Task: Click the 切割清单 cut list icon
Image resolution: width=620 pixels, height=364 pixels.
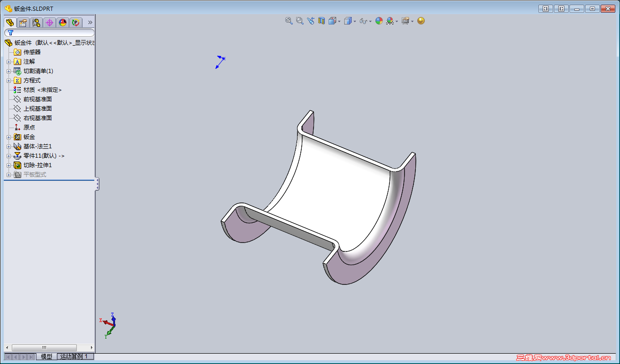Action: [x=17, y=71]
